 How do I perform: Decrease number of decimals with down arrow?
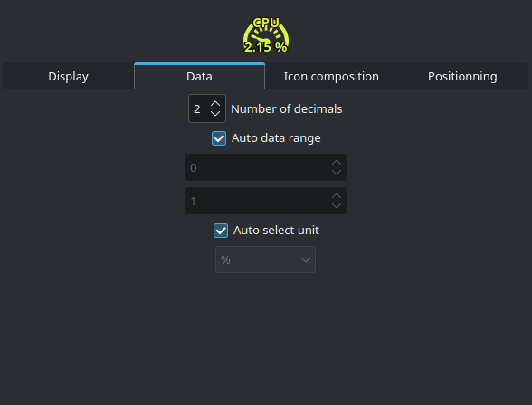pos(215,114)
